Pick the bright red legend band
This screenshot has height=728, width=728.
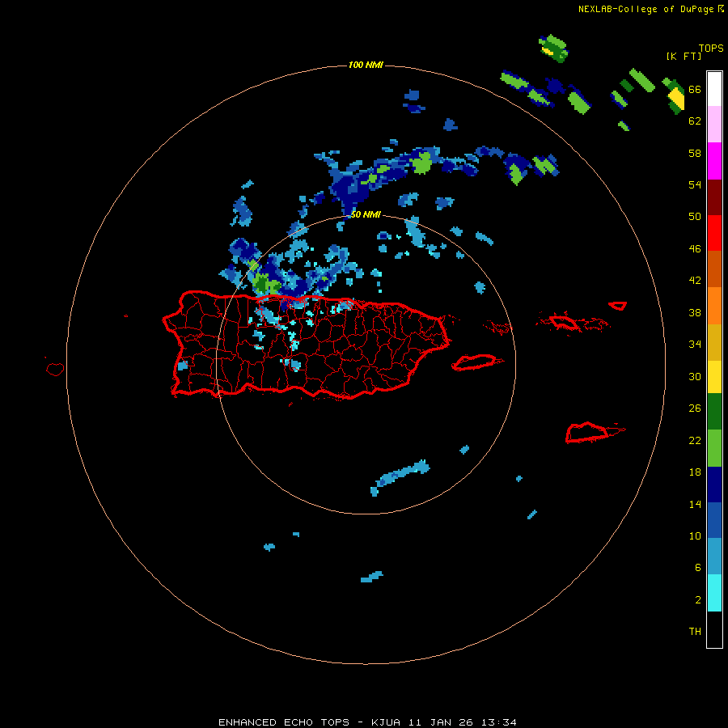[x=714, y=233]
